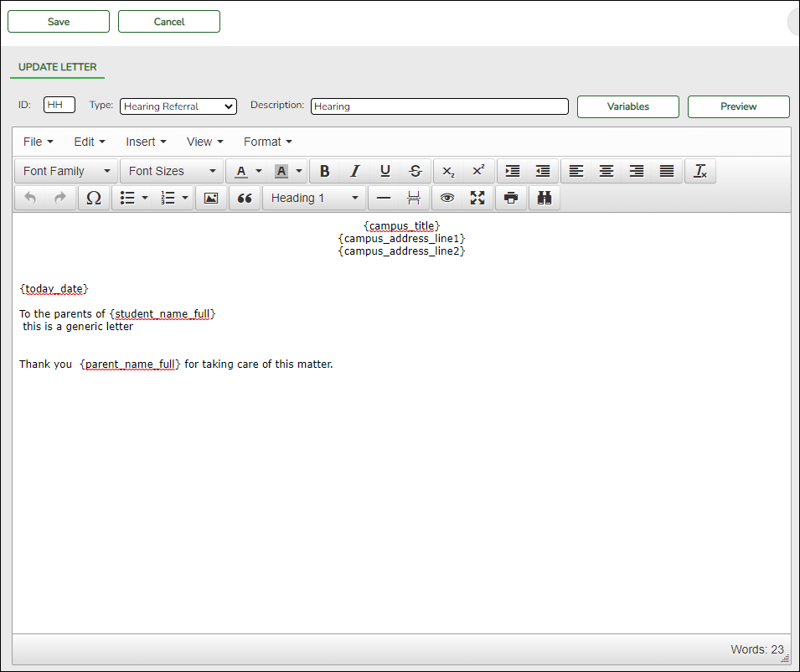The width and height of the screenshot is (800, 672).
Task: Click the Description input field
Action: tap(439, 106)
